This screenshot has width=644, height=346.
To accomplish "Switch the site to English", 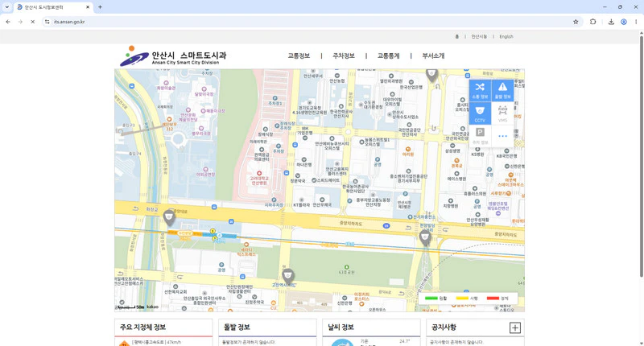I will (506, 36).
